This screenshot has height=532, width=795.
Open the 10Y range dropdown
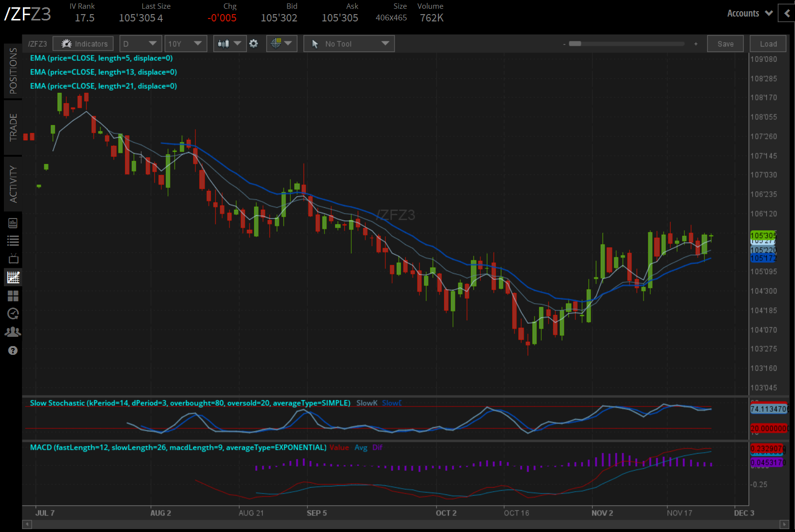point(185,44)
